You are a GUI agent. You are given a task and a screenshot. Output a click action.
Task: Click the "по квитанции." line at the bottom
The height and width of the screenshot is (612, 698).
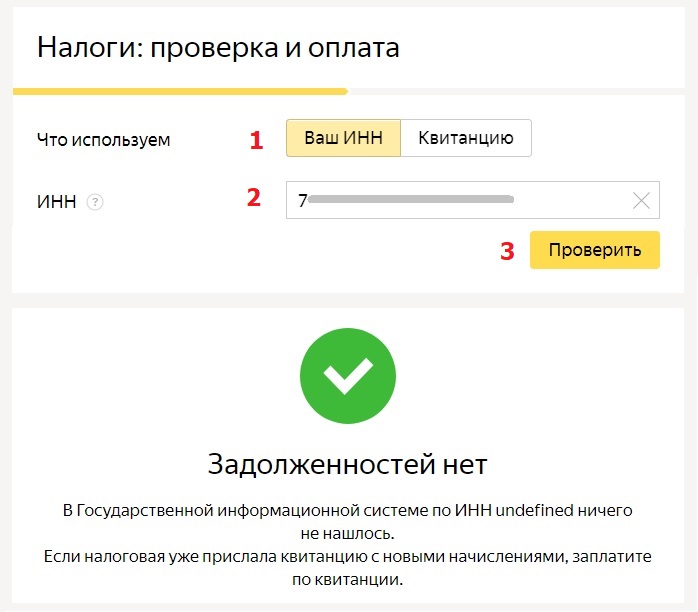point(348,579)
